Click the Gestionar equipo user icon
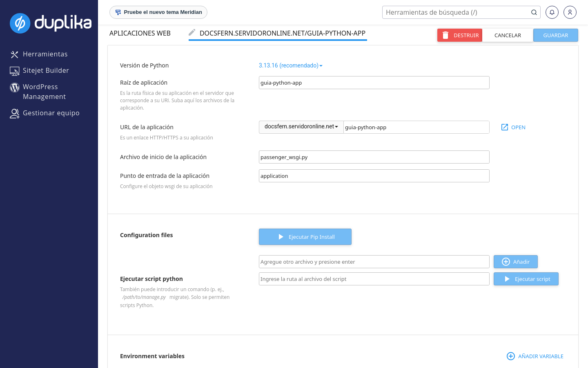 click(15, 114)
